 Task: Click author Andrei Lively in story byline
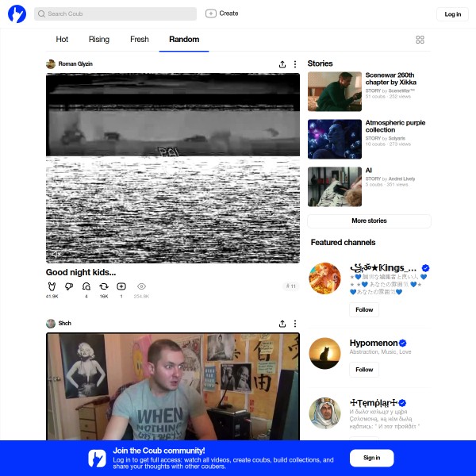point(401,178)
